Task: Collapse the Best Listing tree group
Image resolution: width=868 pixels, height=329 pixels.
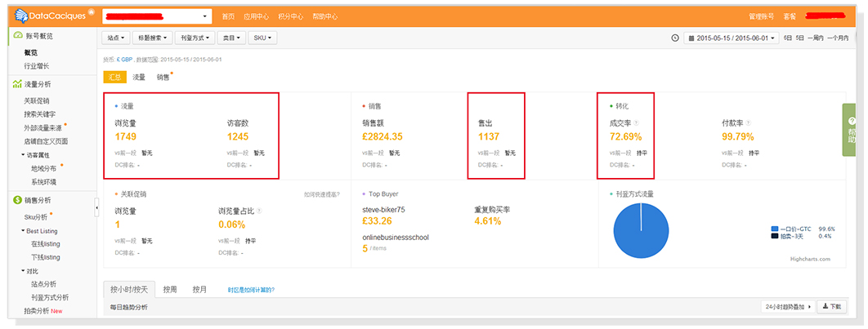Action: click(24, 231)
